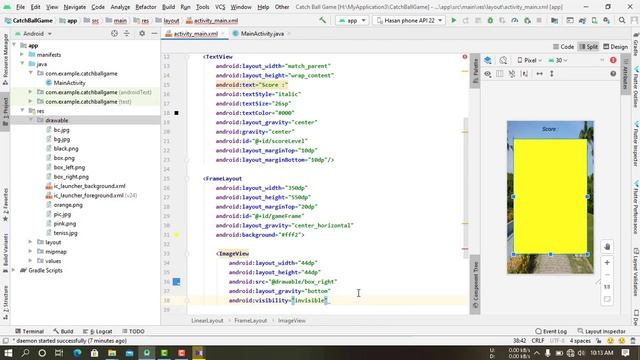Open the Profiler gauge icon
This screenshot has width=640, height=360.
coord(515,20)
